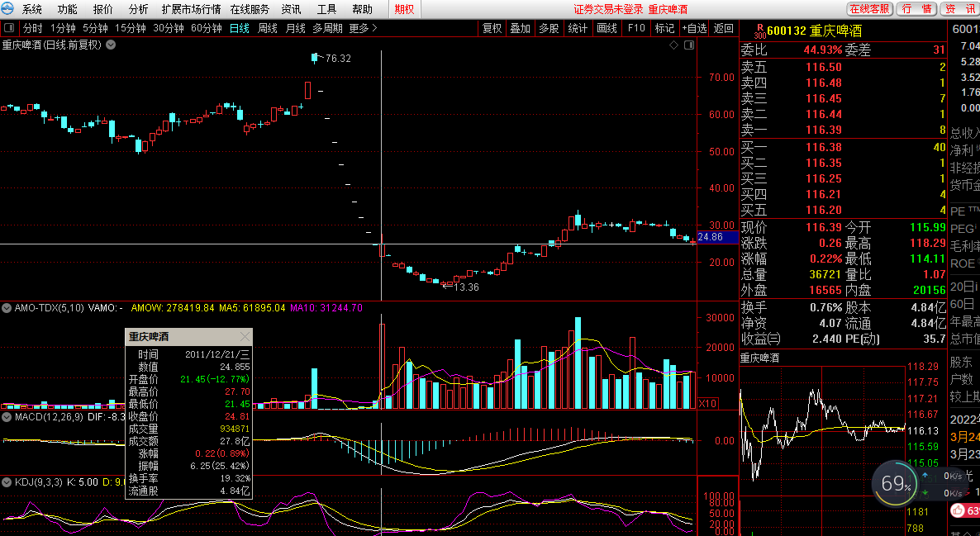This screenshot has width=980, height=536.
Task: Expand the 更多 periods menu
Action: 363,28
